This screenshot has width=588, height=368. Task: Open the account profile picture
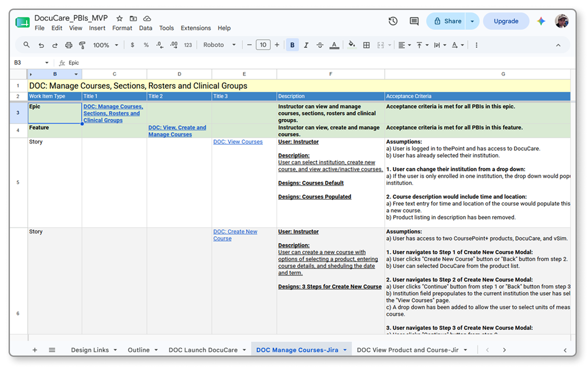pos(562,21)
